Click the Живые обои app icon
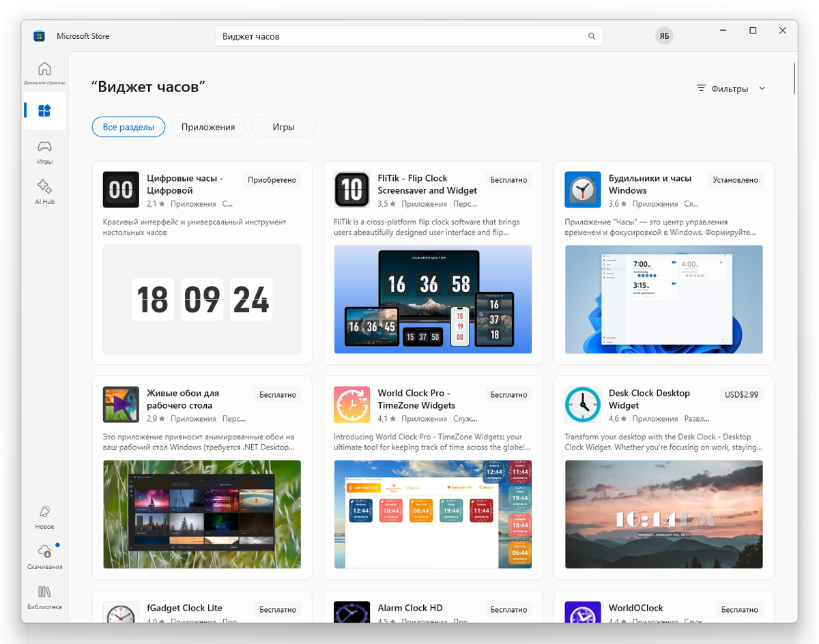 click(x=121, y=405)
